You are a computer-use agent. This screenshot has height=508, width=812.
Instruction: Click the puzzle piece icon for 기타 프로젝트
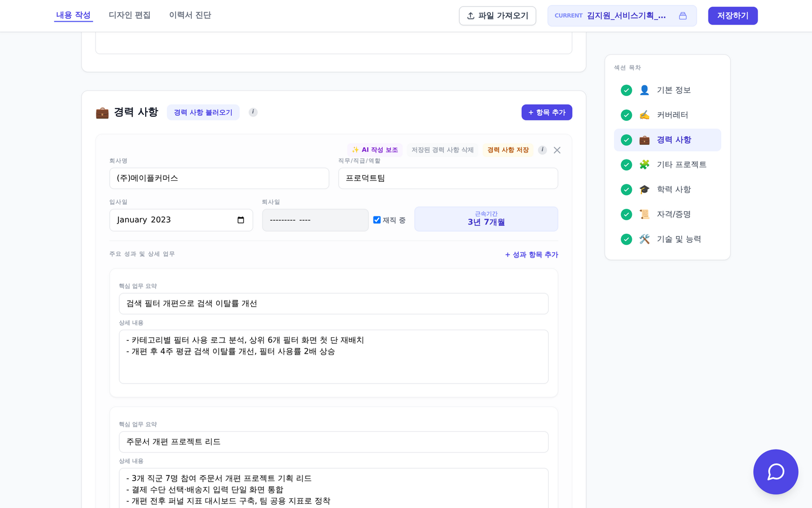pyautogui.click(x=645, y=165)
